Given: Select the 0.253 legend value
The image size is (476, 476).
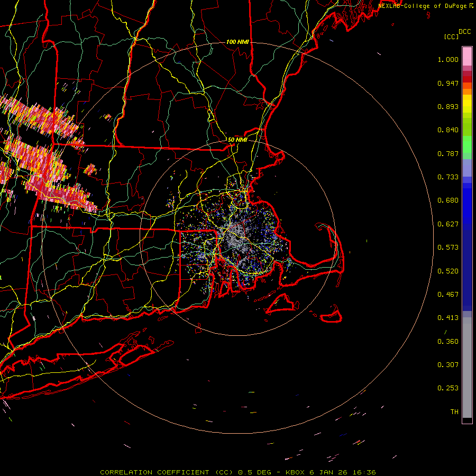Looking at the screenshot, I should [x=448, y=388].
